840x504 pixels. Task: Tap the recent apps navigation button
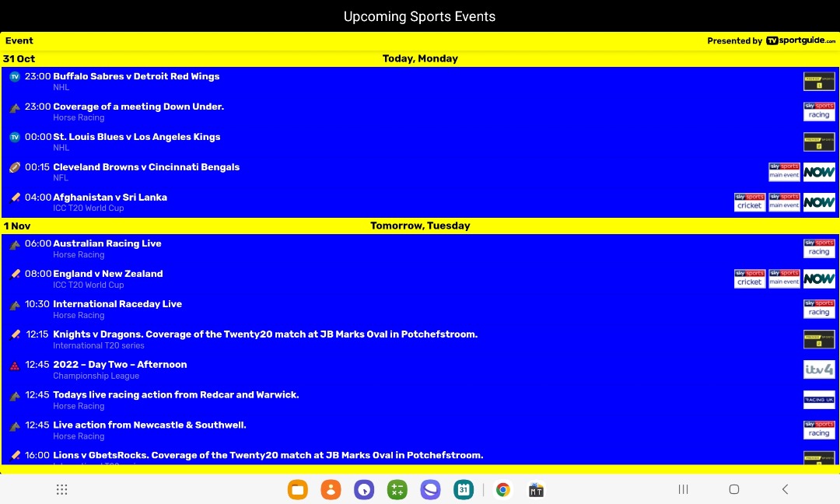click(683, 489)
